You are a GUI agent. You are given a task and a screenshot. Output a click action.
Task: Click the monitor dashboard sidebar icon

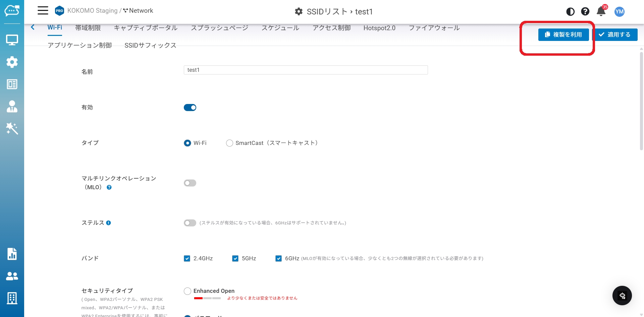pyautogui.click(x=12, y=40)
